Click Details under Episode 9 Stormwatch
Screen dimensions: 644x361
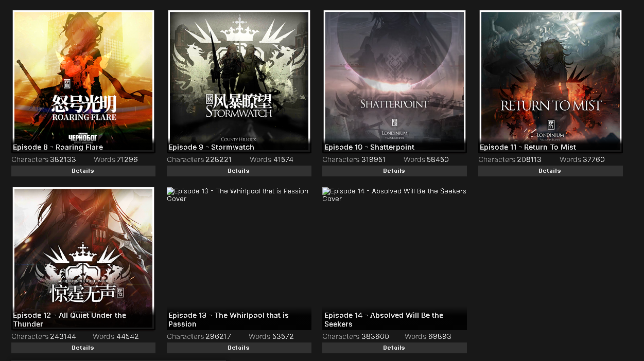(239, 171)
